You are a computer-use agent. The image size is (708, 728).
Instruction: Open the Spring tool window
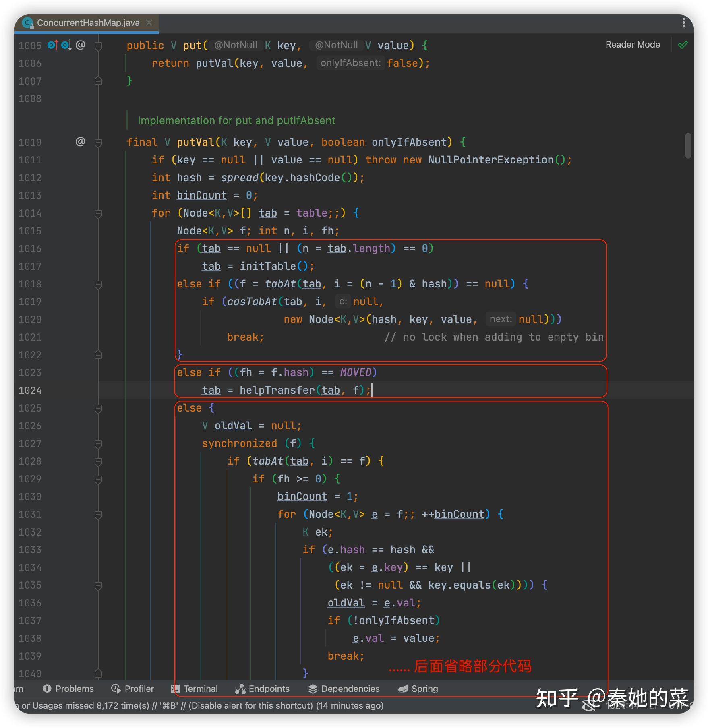coord(418,689)
